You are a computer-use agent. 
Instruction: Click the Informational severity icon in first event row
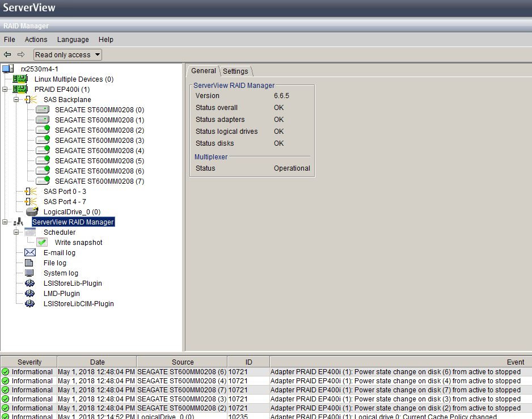(x=5, y=371)
